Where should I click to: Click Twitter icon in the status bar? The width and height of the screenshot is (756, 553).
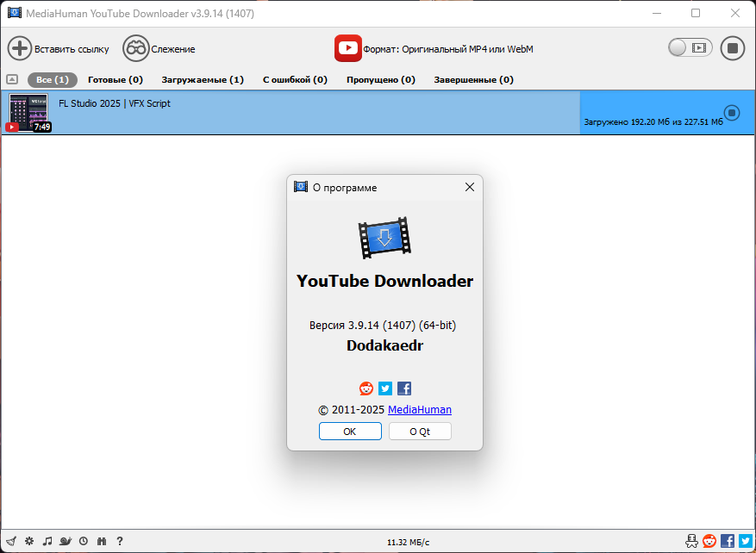pyautogui.click(x=745, y=541)
